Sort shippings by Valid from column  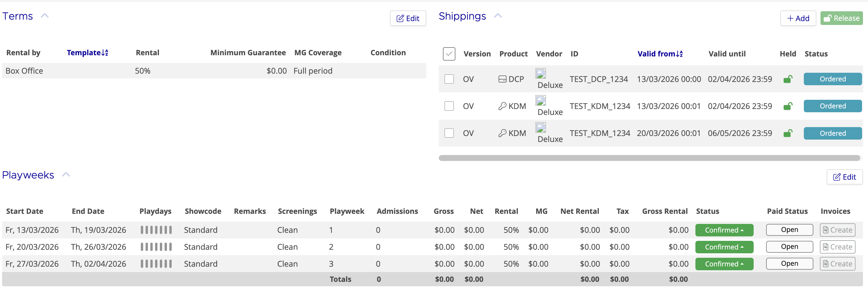660,54
